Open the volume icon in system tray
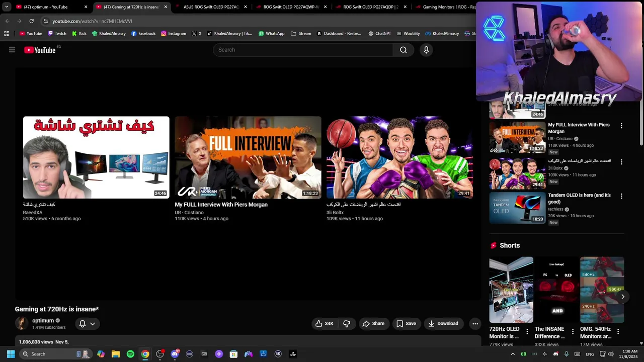Image resolution: width=644 pixels, height=362 pixels. [x=611, y=354]
